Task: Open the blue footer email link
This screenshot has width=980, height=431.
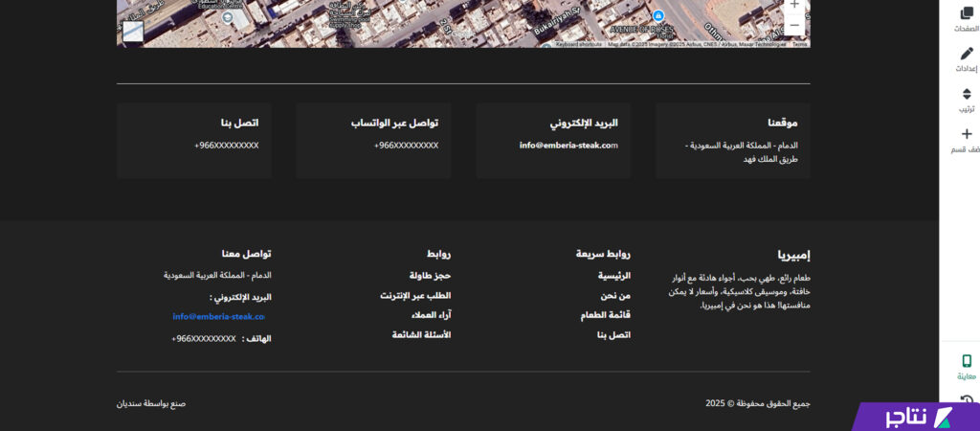Action: [x=219, y=316]
